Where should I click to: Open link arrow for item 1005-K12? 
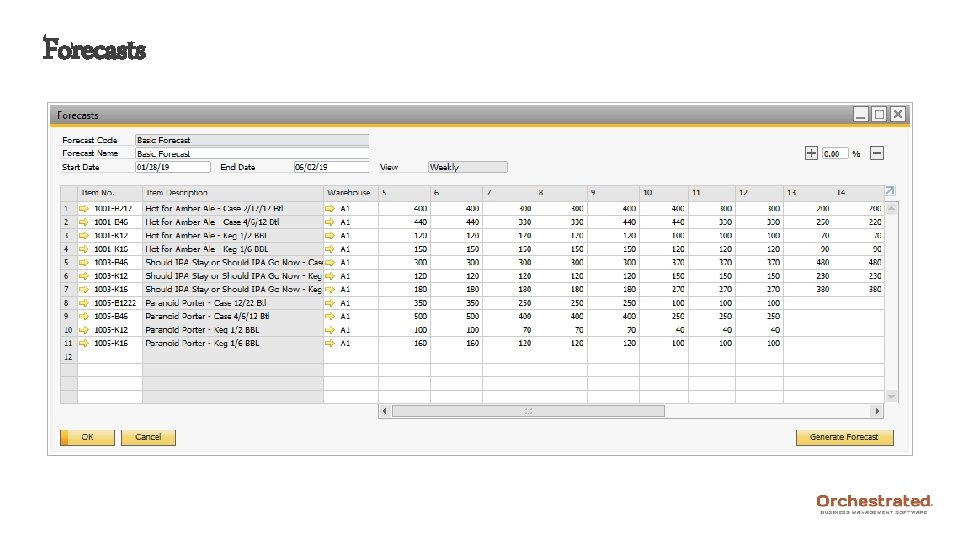pos(84,330)
